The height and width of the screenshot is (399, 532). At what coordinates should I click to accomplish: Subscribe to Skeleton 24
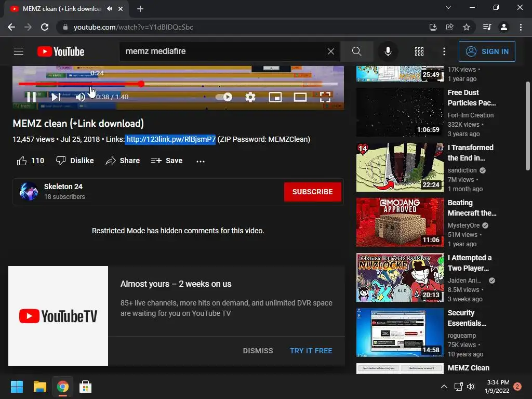click(312, 192)
